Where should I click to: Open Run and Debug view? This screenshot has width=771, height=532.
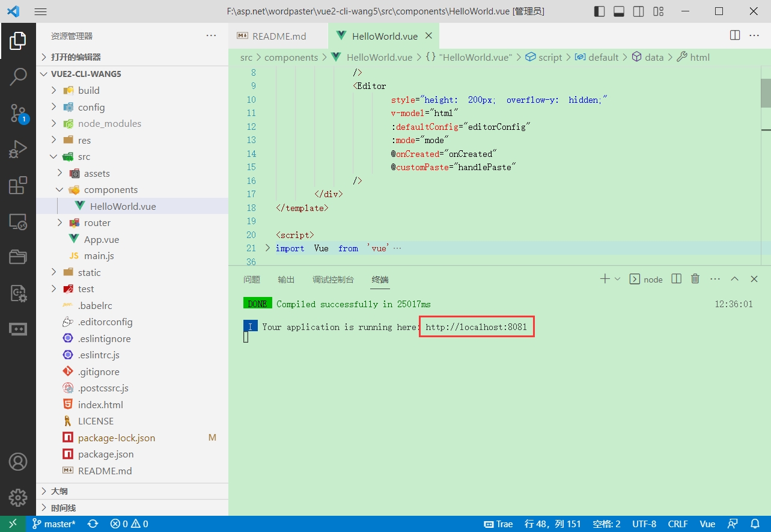[x=18, y=149]
